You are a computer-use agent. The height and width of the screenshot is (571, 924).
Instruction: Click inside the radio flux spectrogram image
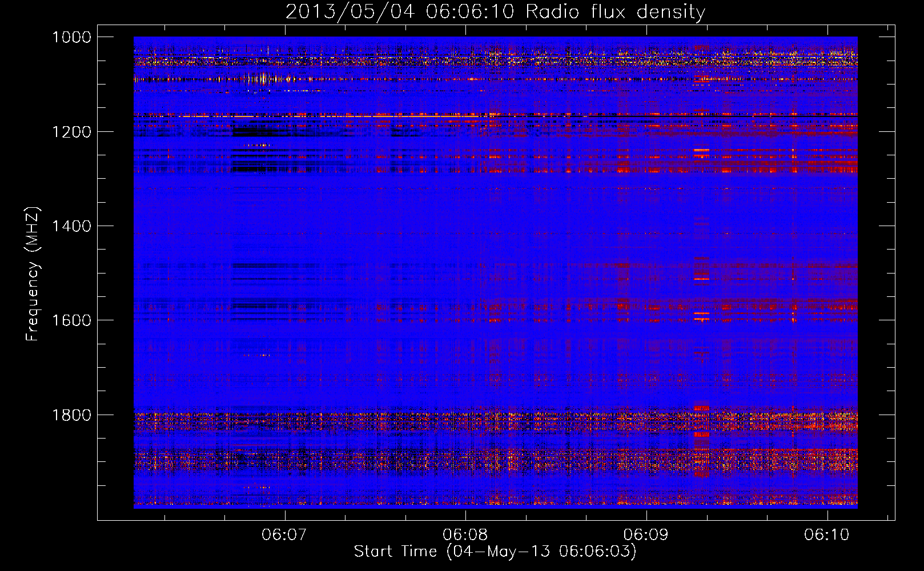[496, 272]
